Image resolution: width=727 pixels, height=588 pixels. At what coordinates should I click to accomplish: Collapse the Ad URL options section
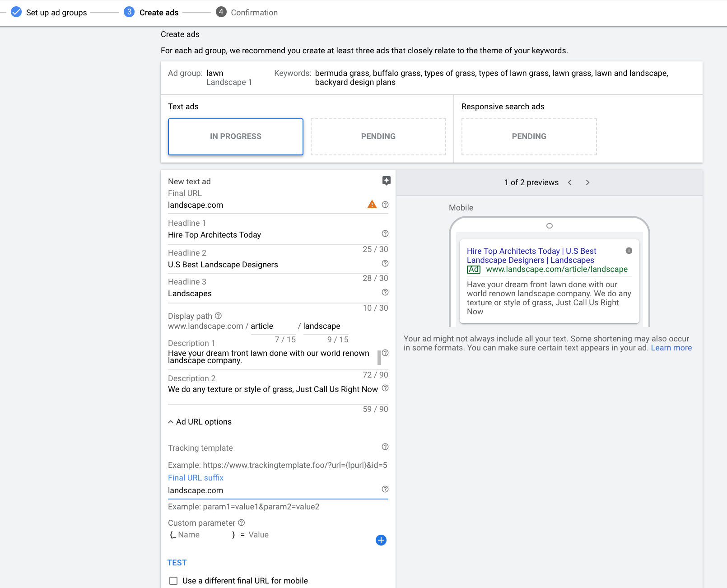pos(171,422)
